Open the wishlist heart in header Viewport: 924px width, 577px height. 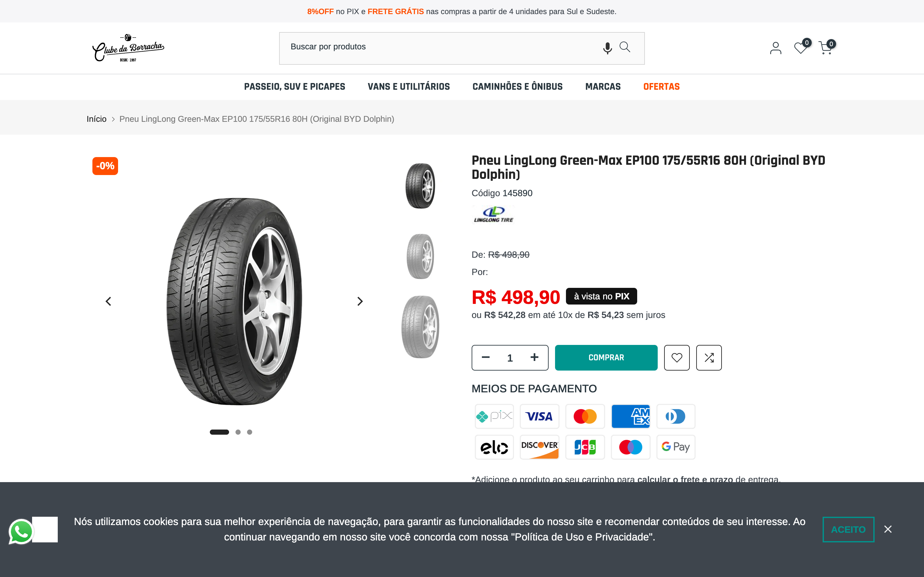coord(800,48)
